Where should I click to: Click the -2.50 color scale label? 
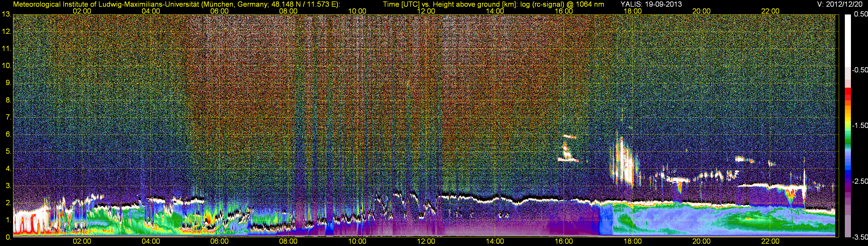coord(860,181)
